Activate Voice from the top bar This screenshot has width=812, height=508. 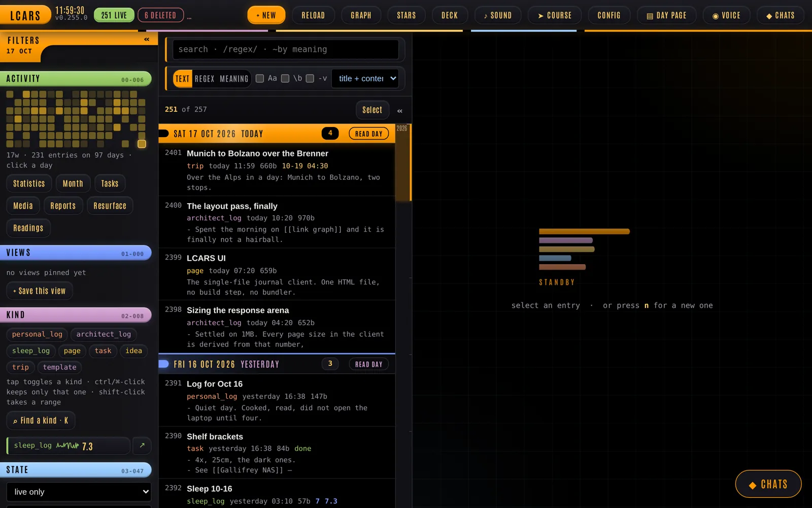[726, 15]
